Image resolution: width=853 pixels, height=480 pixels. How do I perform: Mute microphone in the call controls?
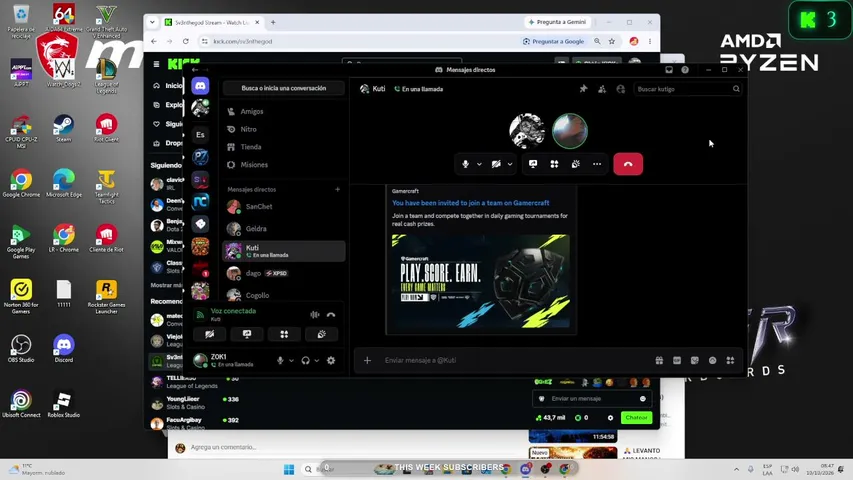[465, 164]
